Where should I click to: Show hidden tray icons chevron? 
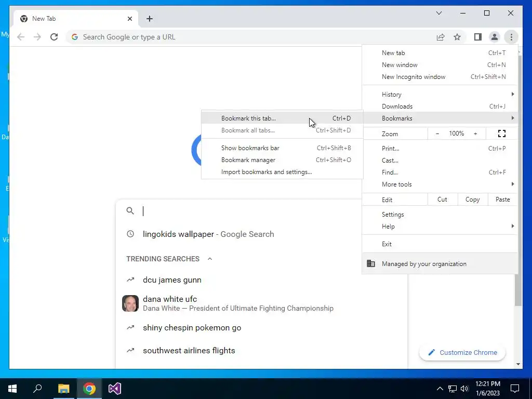click(440, 389)
